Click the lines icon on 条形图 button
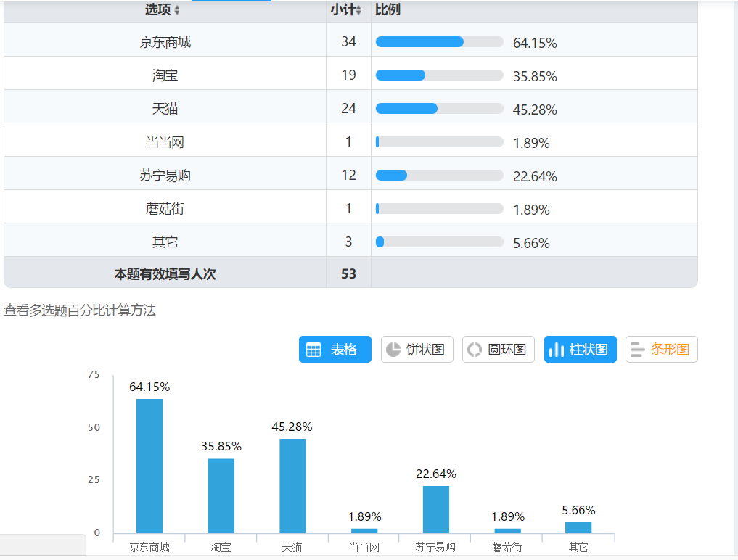Viewport: 738px width, 560px height. (x=637, y=350)
